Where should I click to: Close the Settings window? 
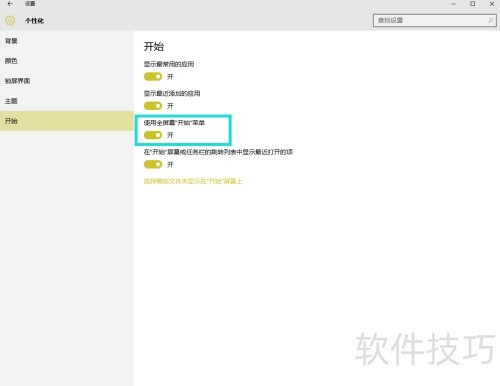tap(492, 4)
